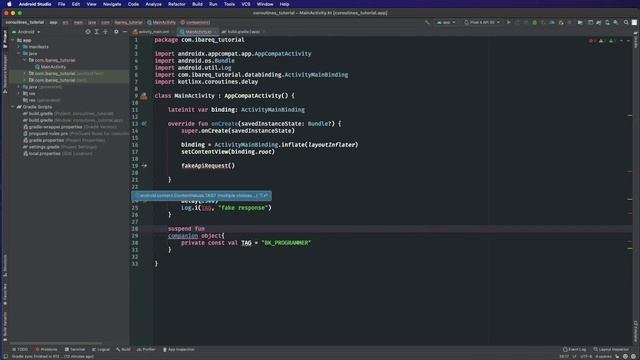Screen dimensions: 640x360
Task: Click the MainActivity breadcrumb in navigation bar
Action: click(x=162, y=22)
